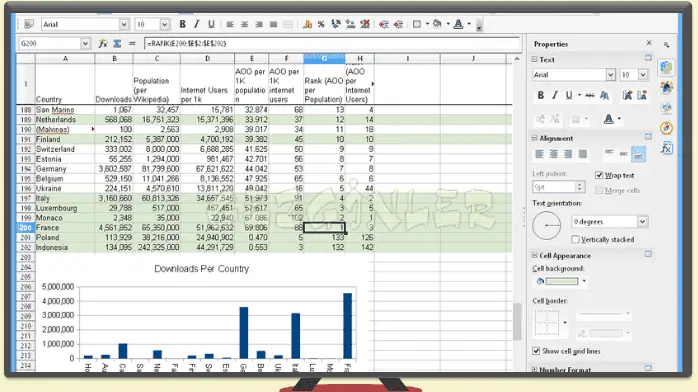Open the toolbar font name dropdown

pyautogui.click(x=124, y=24)
